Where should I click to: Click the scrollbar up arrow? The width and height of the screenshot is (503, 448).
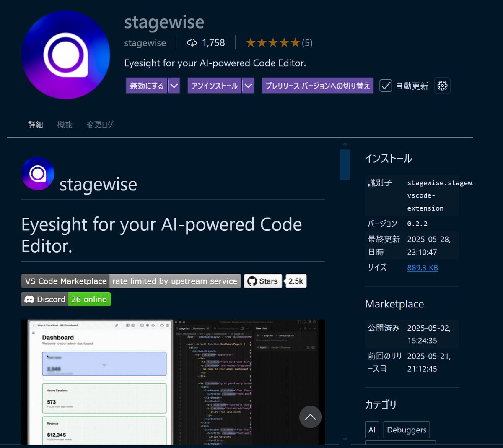point(345,144)
